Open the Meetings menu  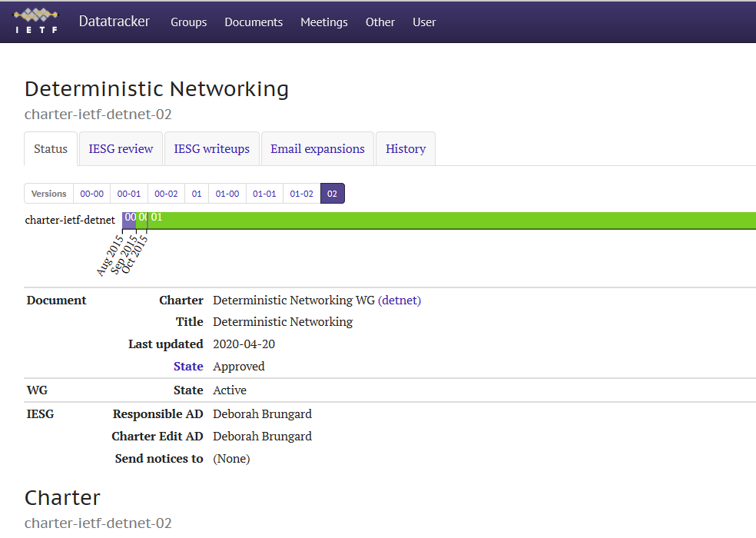324,22
